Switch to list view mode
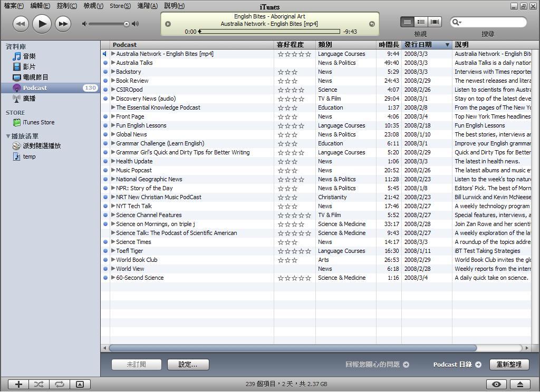 [x=407, y=22]
